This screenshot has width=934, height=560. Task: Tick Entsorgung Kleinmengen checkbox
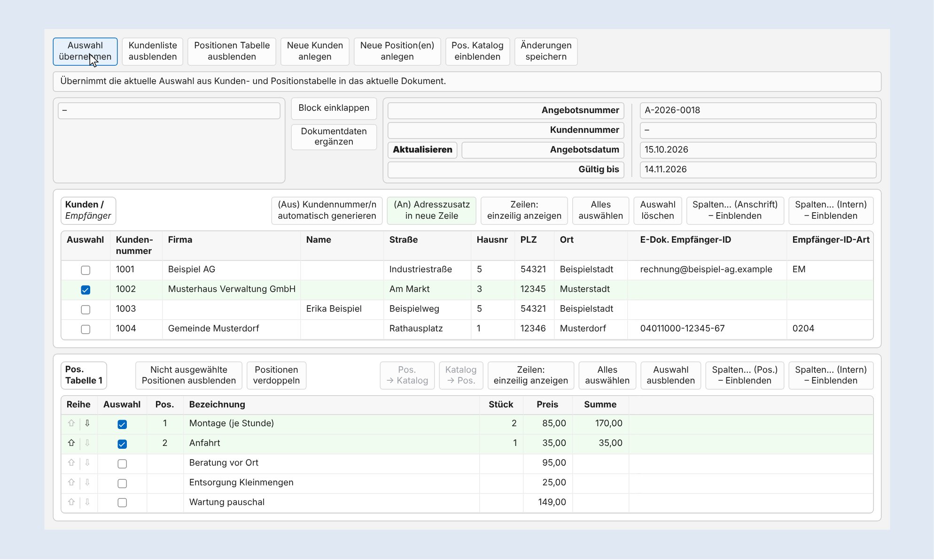122,483
